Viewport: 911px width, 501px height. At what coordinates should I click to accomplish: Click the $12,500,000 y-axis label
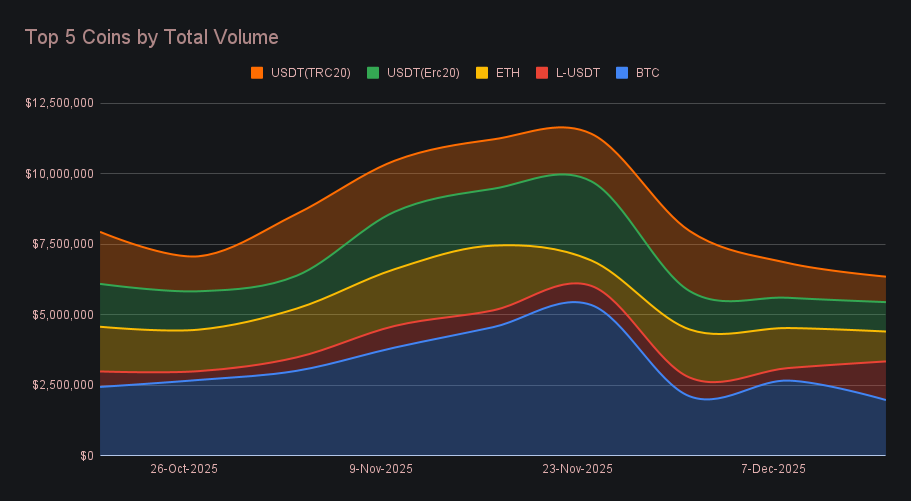point(60,103)
